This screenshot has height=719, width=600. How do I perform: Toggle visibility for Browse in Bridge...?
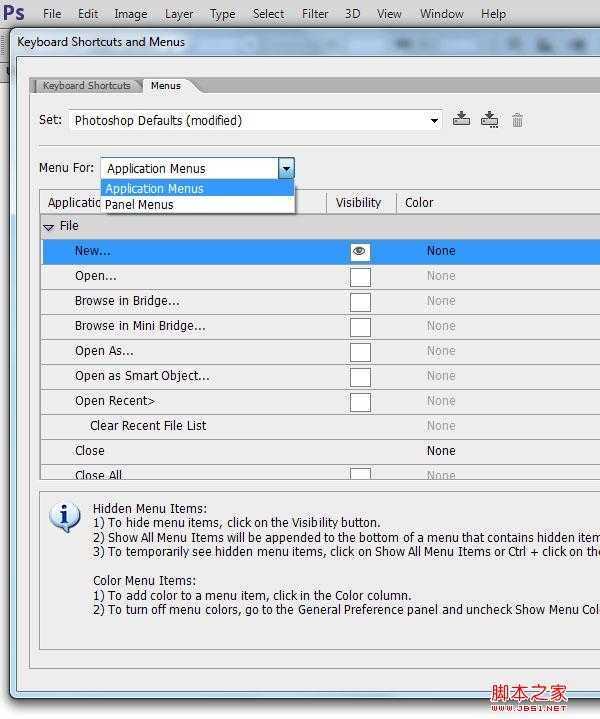pyautogui.click(x=360, y=302)
